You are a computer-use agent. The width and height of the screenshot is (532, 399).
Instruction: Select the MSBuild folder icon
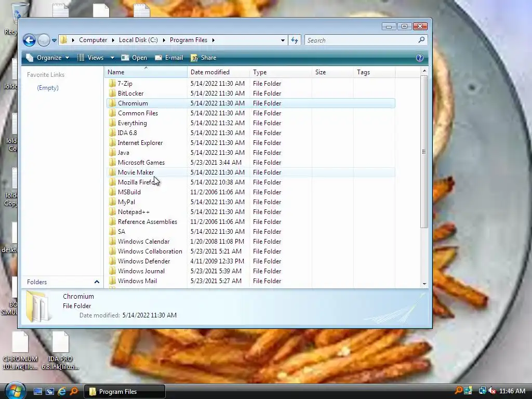click(112, 192)
